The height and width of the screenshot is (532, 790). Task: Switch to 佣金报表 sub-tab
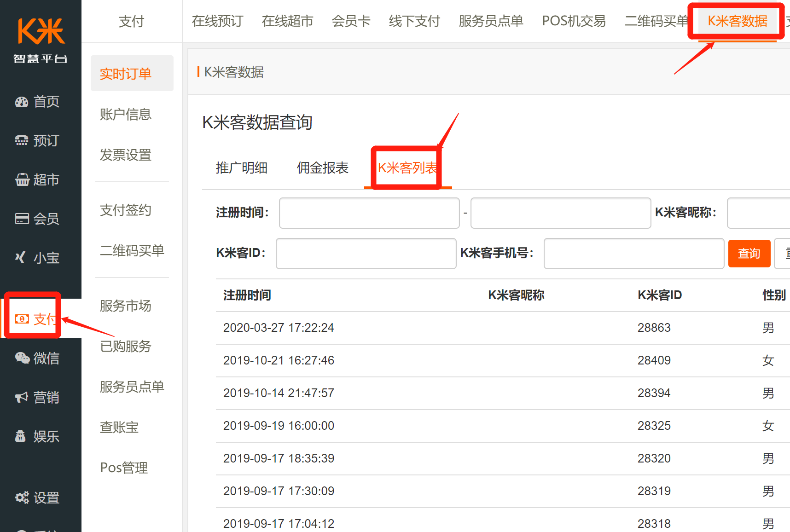click(x=323, y=168)
